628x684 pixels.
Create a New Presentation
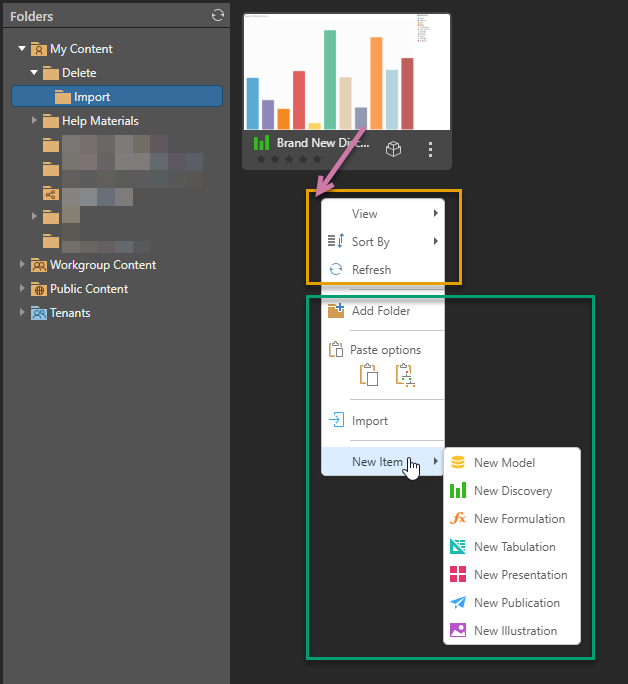pyautogui.click(x=520, y=575)
